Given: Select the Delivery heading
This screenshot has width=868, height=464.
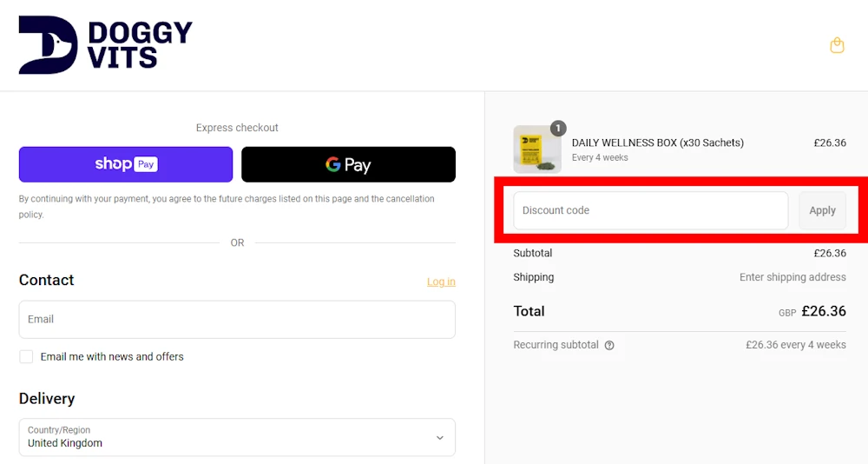Looking at the screenshot, I should click(47, 399).
